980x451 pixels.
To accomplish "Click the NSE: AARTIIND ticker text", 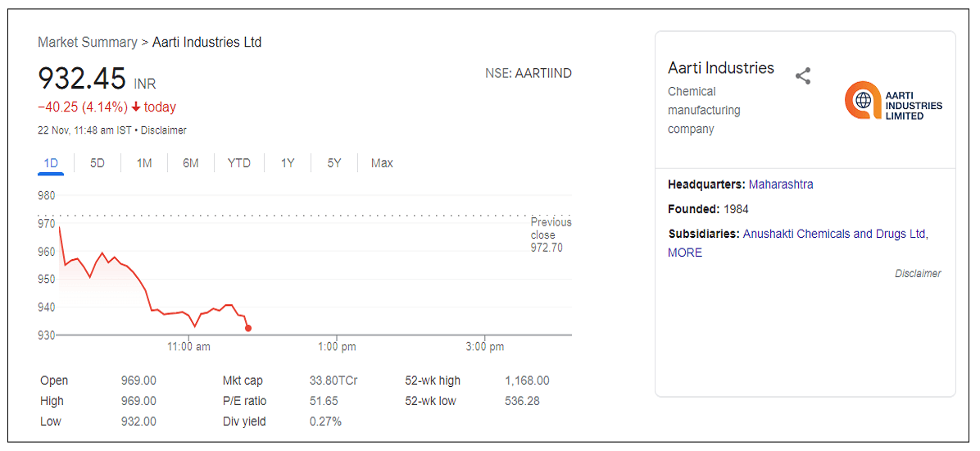I will tap(529, 73).
